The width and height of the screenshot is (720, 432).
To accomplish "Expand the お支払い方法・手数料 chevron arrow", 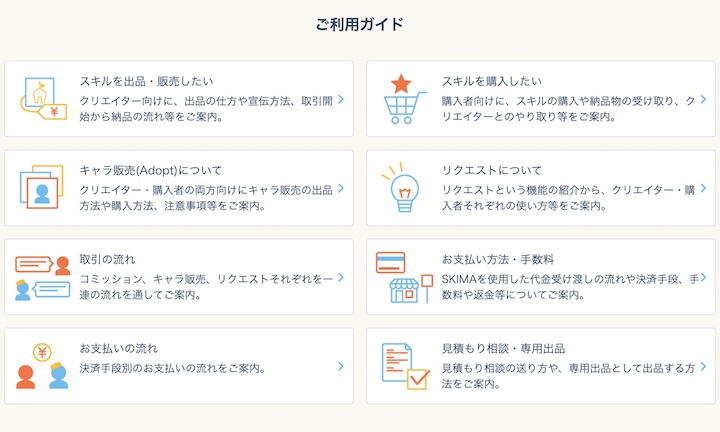I will (x=703, y=277).
